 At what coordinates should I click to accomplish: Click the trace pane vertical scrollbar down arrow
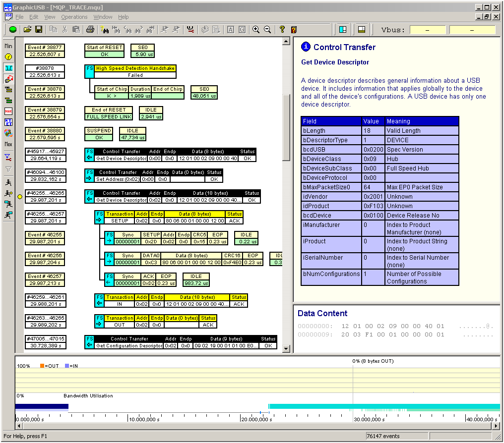point(286,349)
